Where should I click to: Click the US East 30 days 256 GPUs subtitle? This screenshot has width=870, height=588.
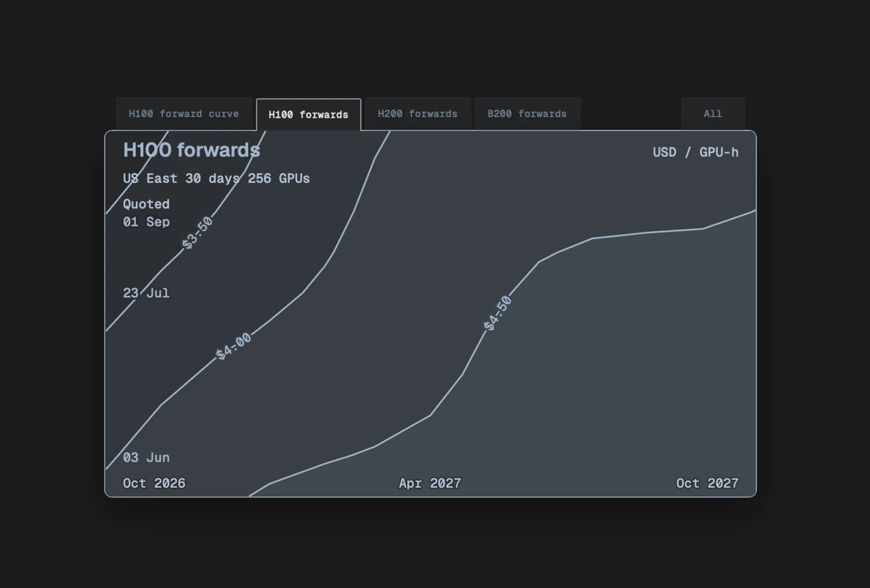[216, 178]
